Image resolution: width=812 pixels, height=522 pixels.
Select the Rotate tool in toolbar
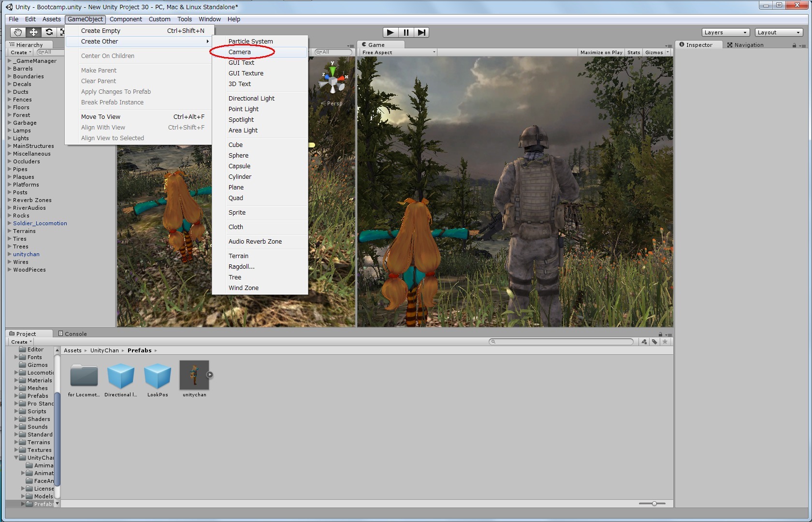[x=49, y=32]
